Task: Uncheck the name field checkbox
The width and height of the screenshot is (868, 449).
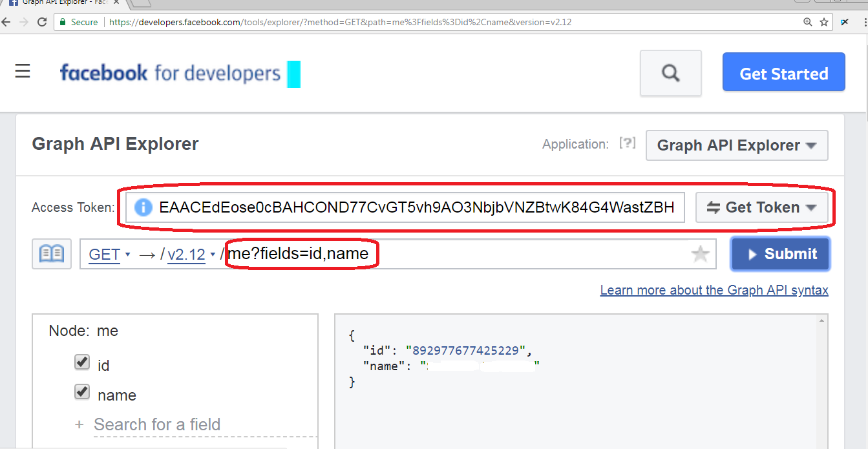Action: pos(81,392)
